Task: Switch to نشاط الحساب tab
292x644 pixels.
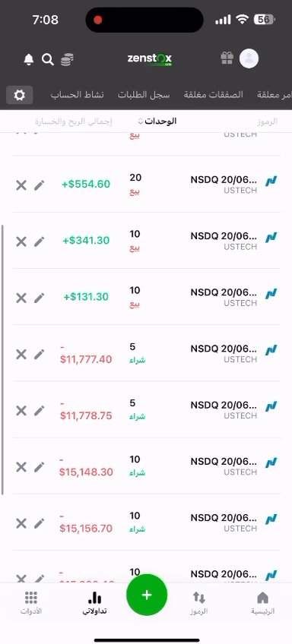Action: (78, 95)
